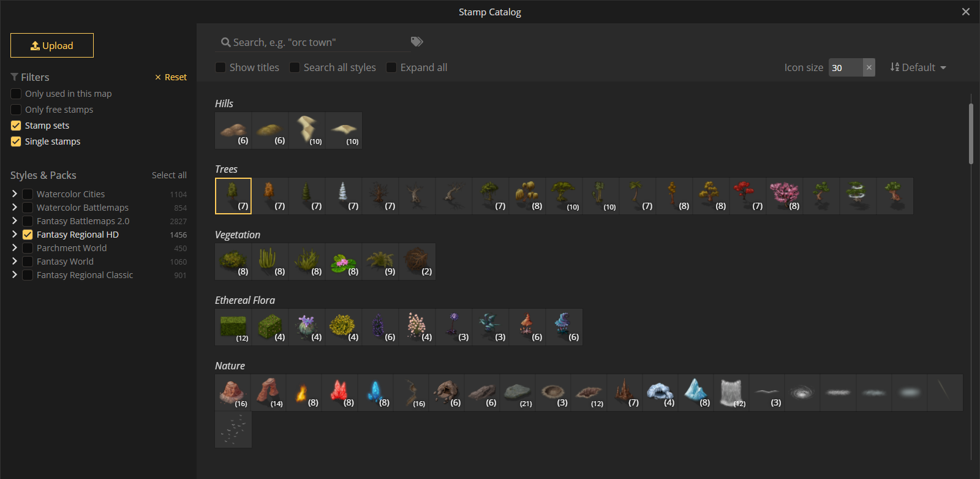Click the tag filter icon beside search
The height and width of the screenshot is (479, 980).
[417, 42]
